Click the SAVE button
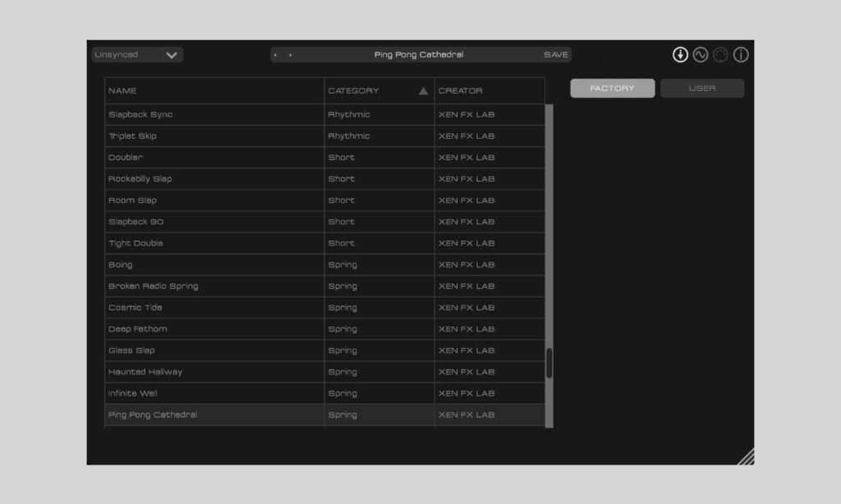841x504 pixels. (x=556, y=55)
